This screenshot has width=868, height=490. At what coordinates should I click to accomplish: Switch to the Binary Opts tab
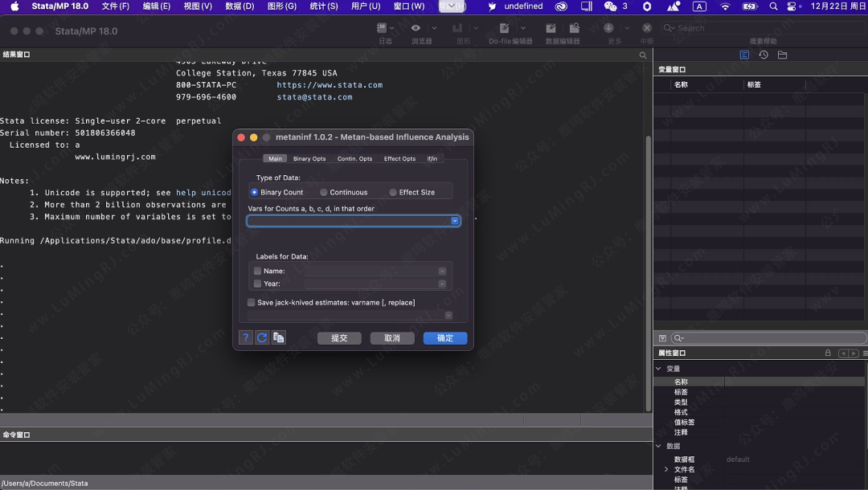click(309, 159)
